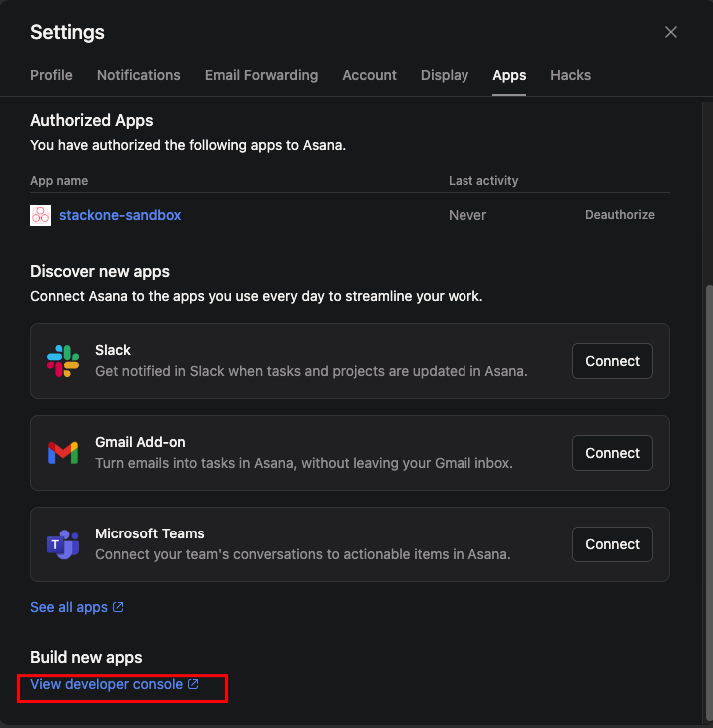Open the stackone-sandbox app link

120,215
